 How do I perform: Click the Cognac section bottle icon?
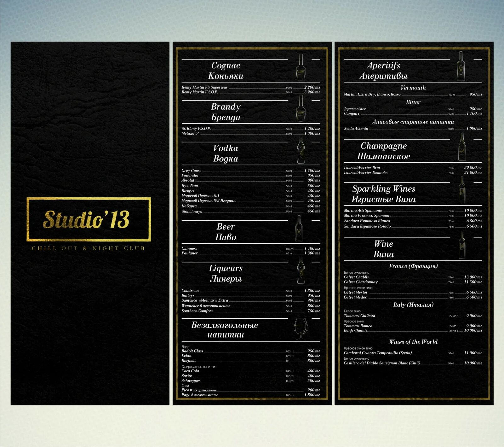tap(301, 67)
